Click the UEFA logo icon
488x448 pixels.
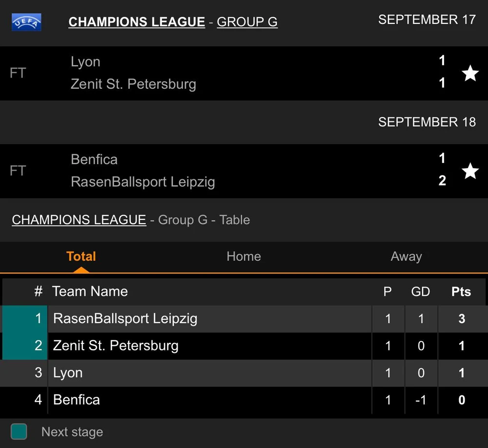pyautogui.click(x=26, y=22)
